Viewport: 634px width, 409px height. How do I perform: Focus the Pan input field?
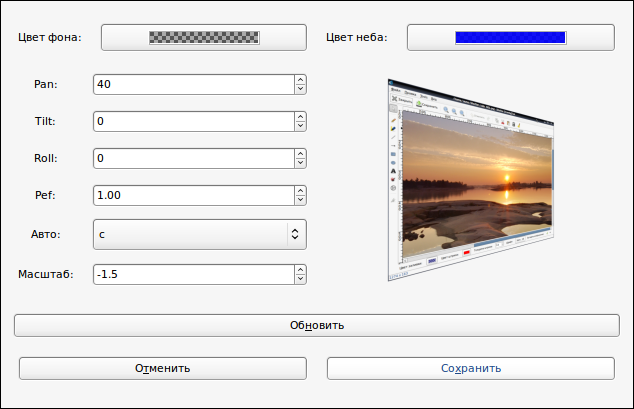(194, 84)
